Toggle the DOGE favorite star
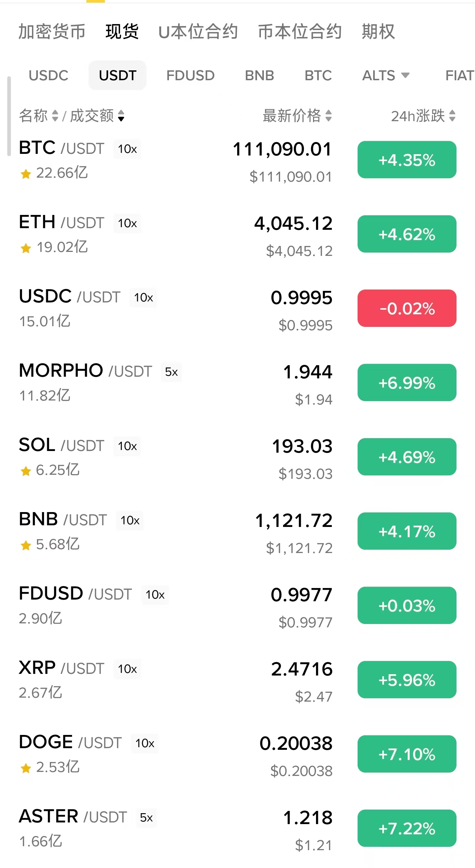Viewport: 475px width, 868px height. (26, 768)
